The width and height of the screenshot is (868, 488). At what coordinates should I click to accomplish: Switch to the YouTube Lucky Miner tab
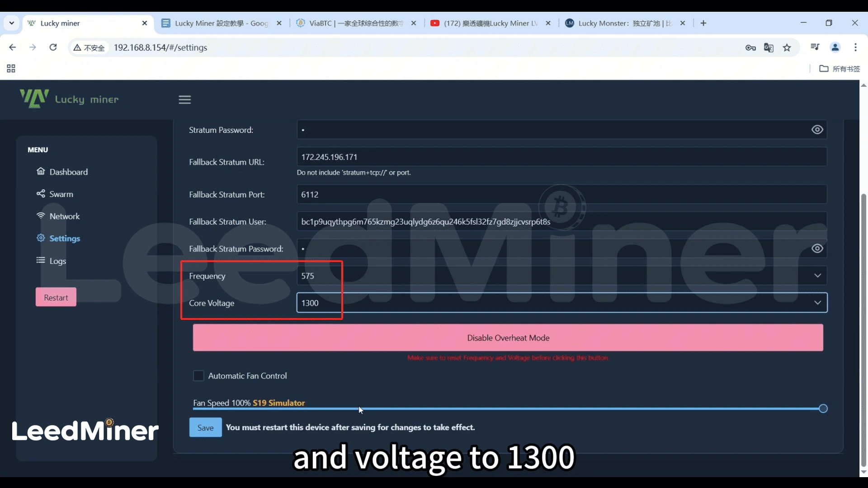pos(491,23)
